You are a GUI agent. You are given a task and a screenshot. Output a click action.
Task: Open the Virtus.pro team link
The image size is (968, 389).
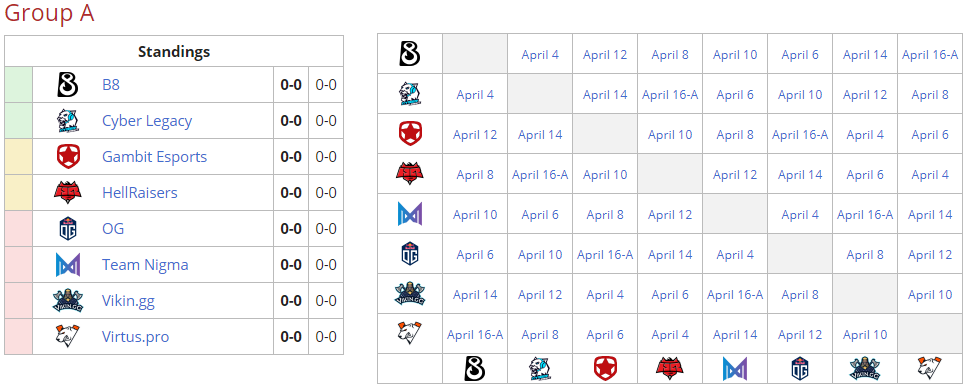pos(135,337)
